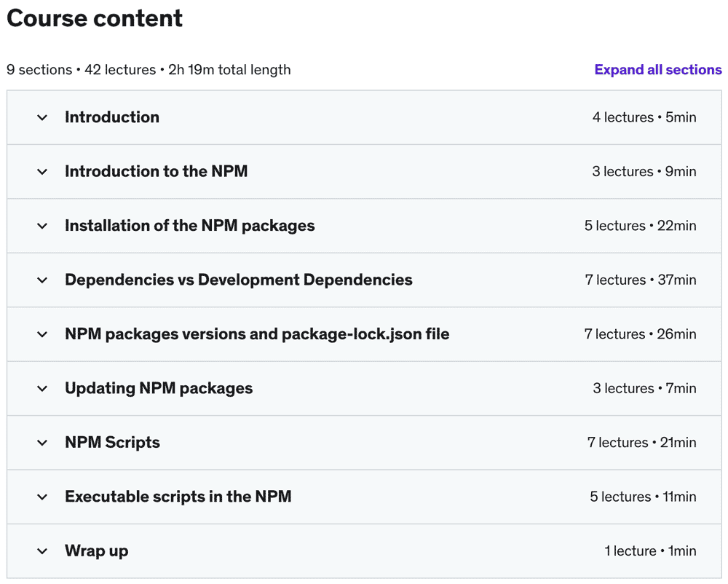Click the 7 lectures • 37min label

click(x=640, y=280)
